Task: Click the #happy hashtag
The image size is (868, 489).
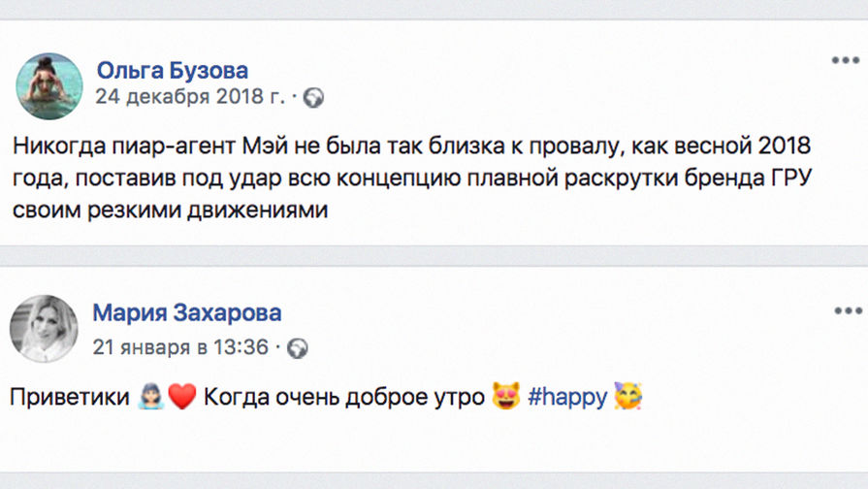Action: [x=568, y=398]
